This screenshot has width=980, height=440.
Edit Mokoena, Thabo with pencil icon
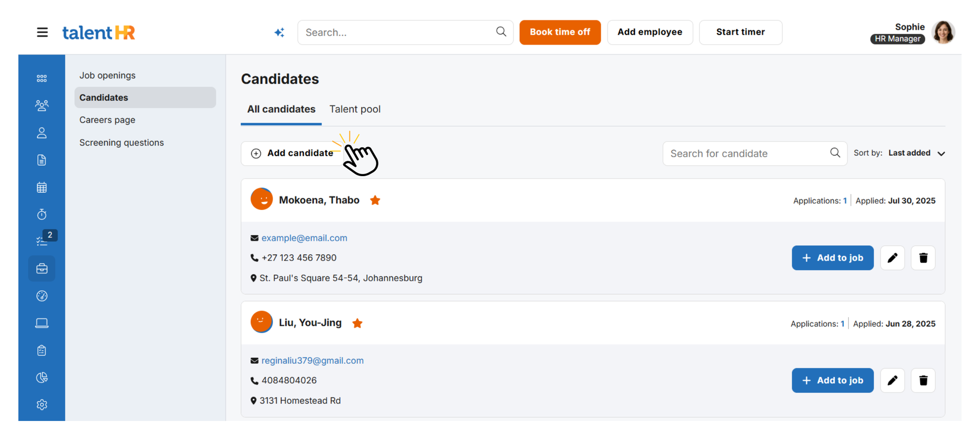click(892, 258)
